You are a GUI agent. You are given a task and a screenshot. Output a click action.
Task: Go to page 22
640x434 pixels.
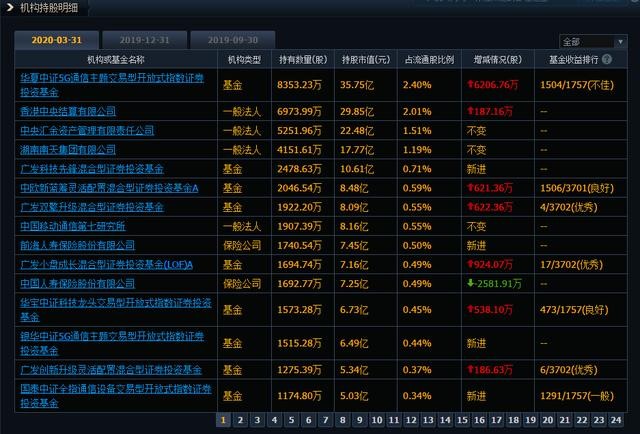(582, 420)
